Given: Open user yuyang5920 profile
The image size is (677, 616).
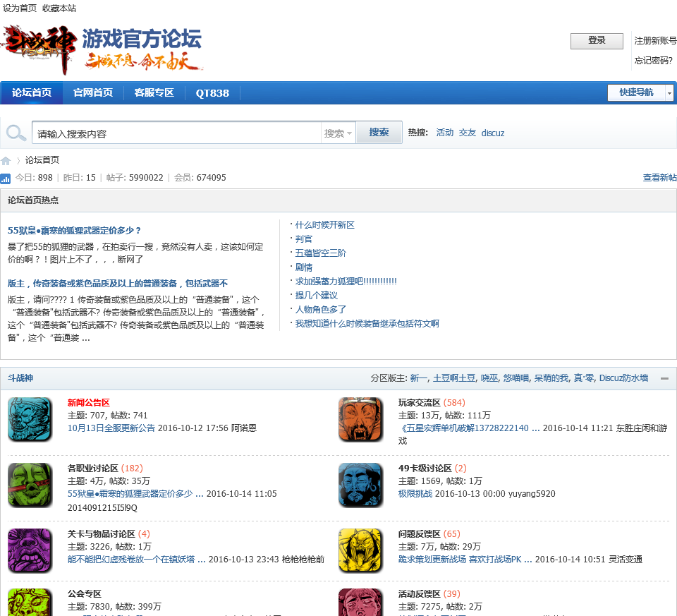Looking at the screenshot, I should coord(532,494).
